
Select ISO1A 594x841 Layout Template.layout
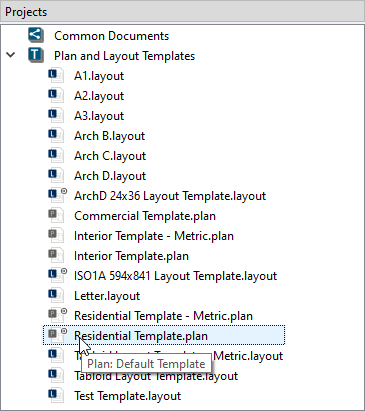[175, 276]
